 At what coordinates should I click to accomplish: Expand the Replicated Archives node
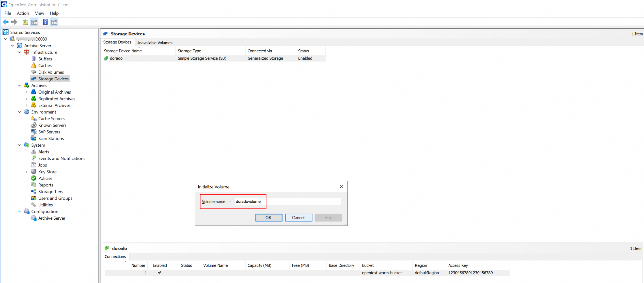(27, 99)
